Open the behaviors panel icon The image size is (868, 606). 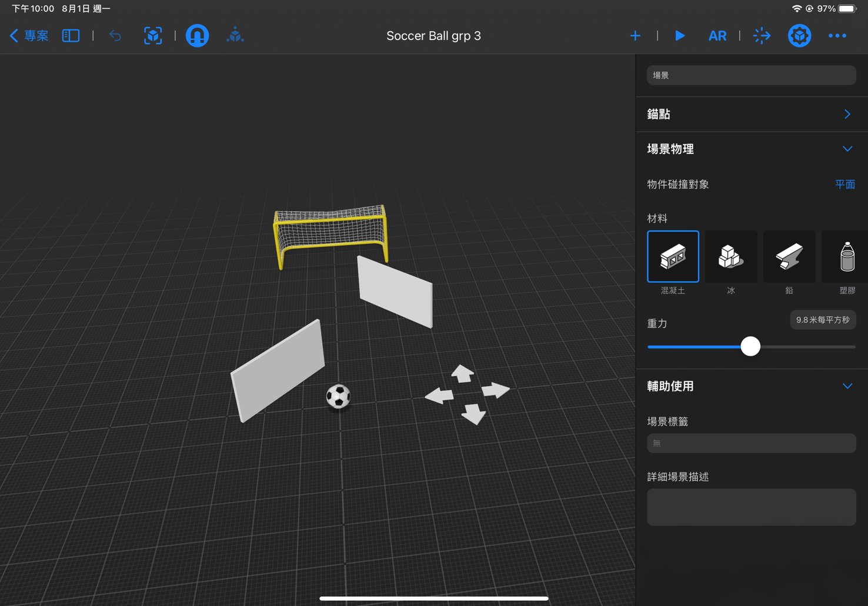(x=762, y=36)
